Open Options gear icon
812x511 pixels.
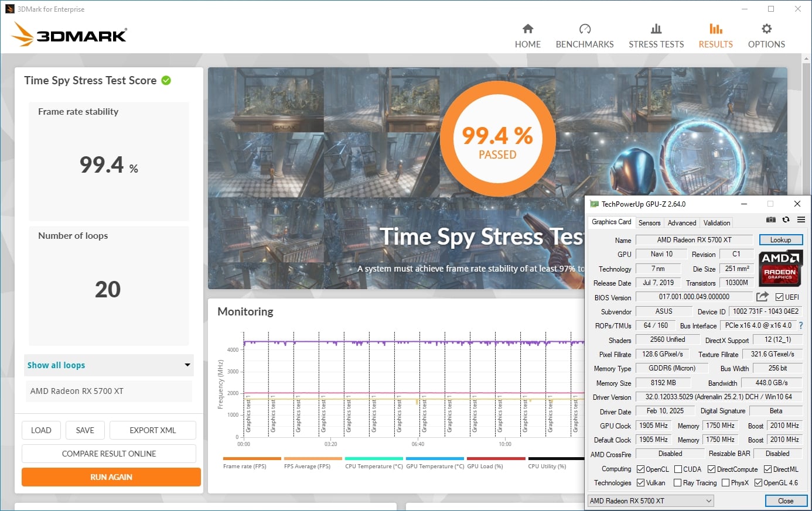click(x=766, y=29)
